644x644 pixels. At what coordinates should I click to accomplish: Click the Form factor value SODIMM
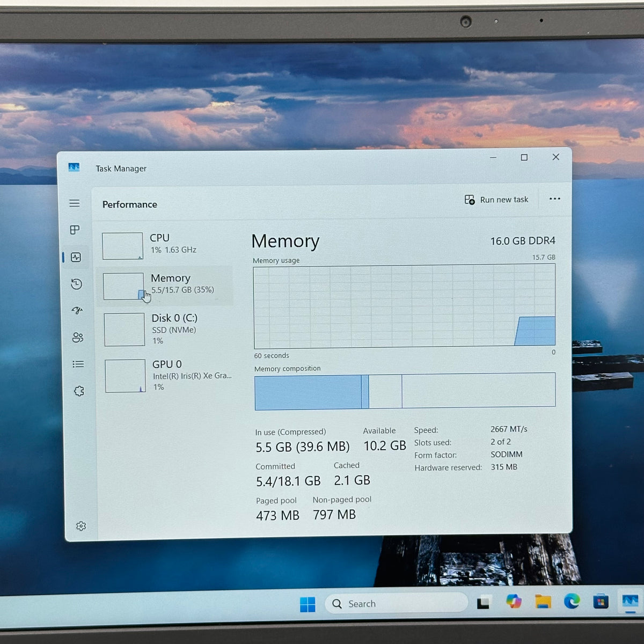point(507,454)
